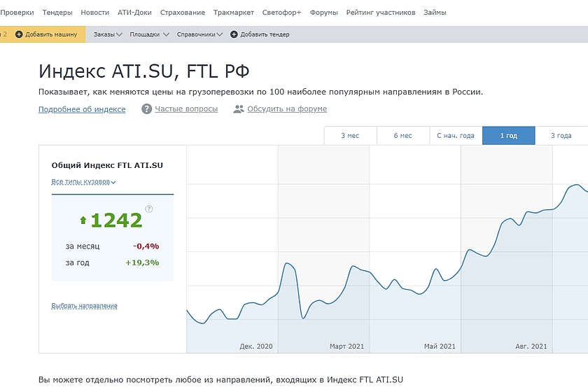Image resolution: width=588 pixels, height=392 pixels.
Task: Open the 'Подробнее об индексе' link
Action: 82,109
